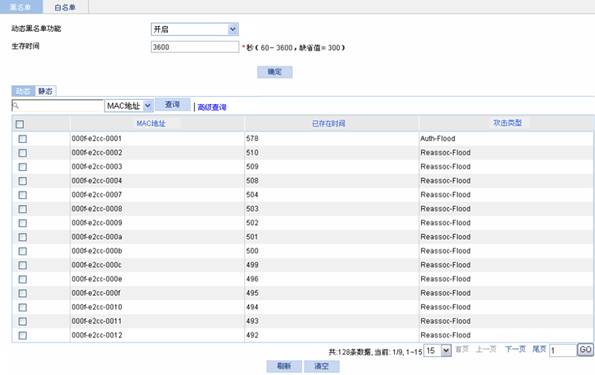
Task: Click the 生存时间 input field with value 3600
Action: click(x=195, y=47)
